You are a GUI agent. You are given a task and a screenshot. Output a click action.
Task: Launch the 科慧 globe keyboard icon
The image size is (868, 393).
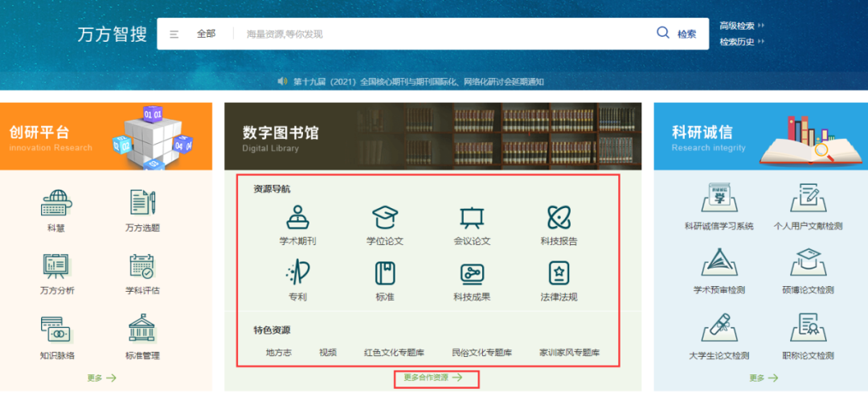pyautogui.click(x=56, y=203)
